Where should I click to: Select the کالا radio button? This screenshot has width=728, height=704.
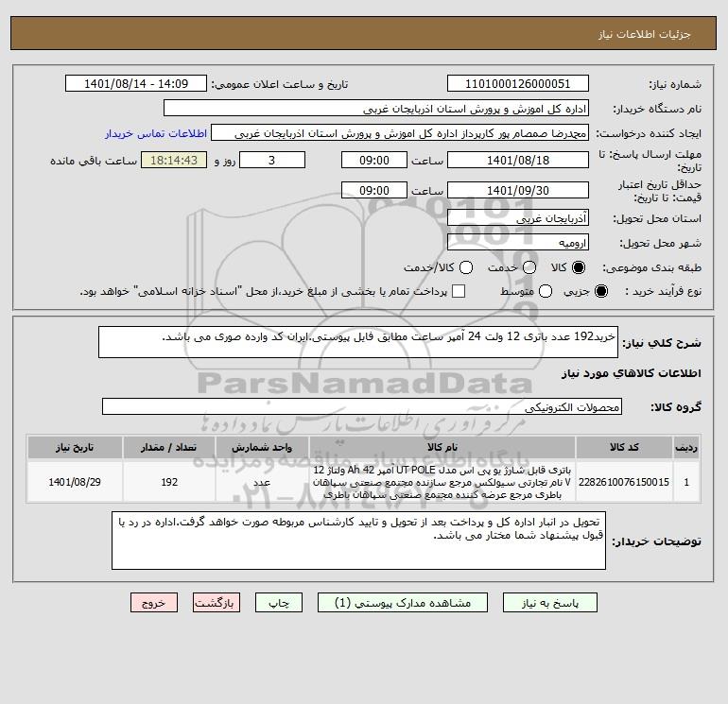click(x=579, y=267)
